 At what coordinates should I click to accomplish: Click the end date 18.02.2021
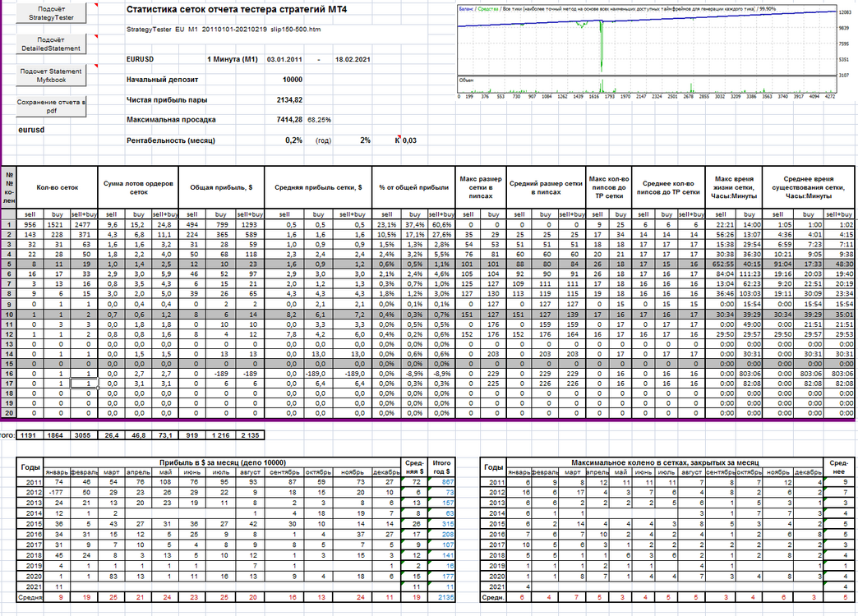coord(353,59)
